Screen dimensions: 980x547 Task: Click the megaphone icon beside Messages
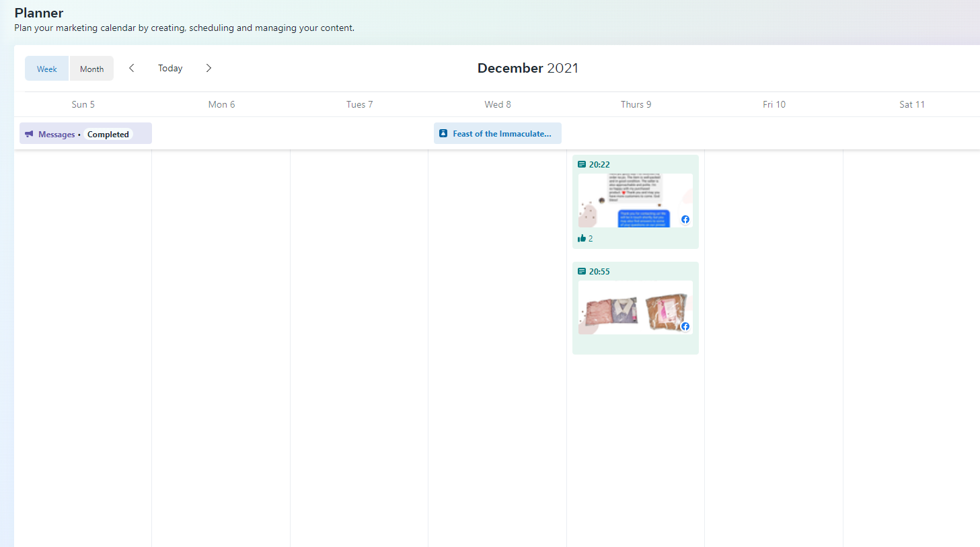(x=29, y=134)
